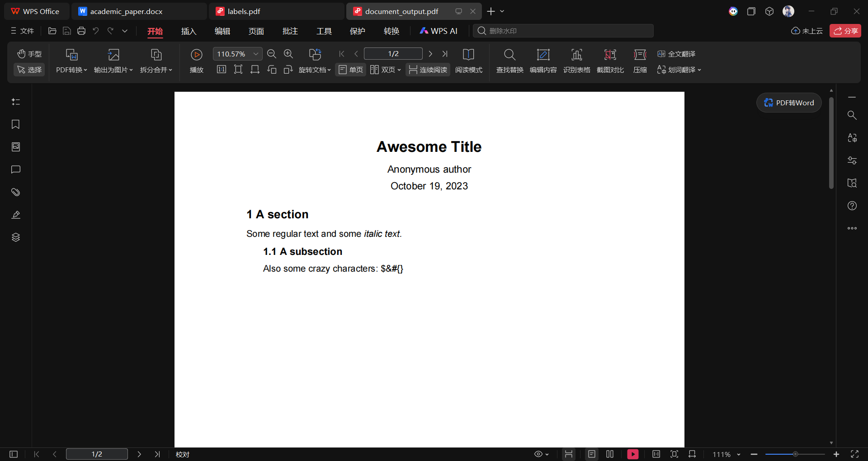The width and height of the screenshot is (868, 461).
Task: Click the zoom in magnifier icon
Action: point(288,54)
